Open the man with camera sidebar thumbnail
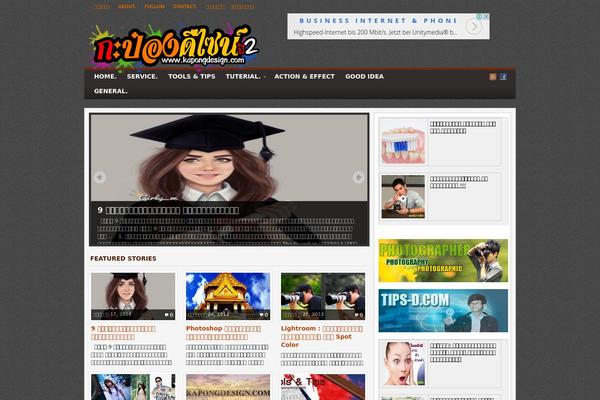 403,197
